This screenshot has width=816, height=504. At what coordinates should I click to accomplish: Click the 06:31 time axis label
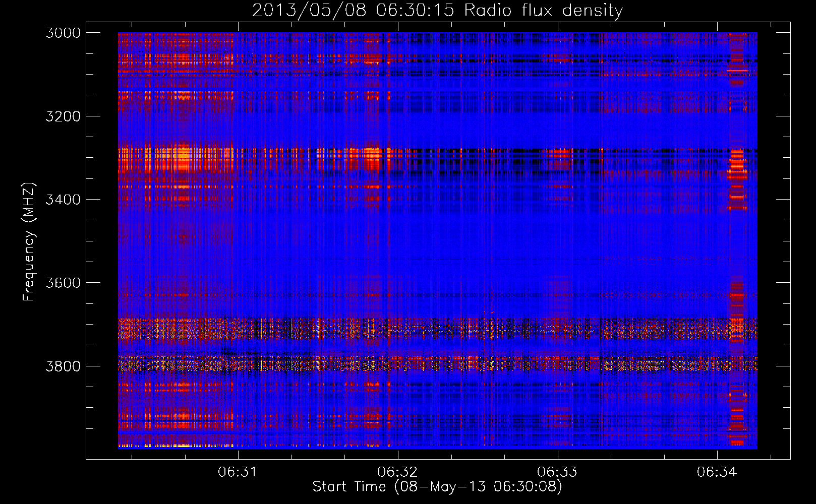pos(238,472)
